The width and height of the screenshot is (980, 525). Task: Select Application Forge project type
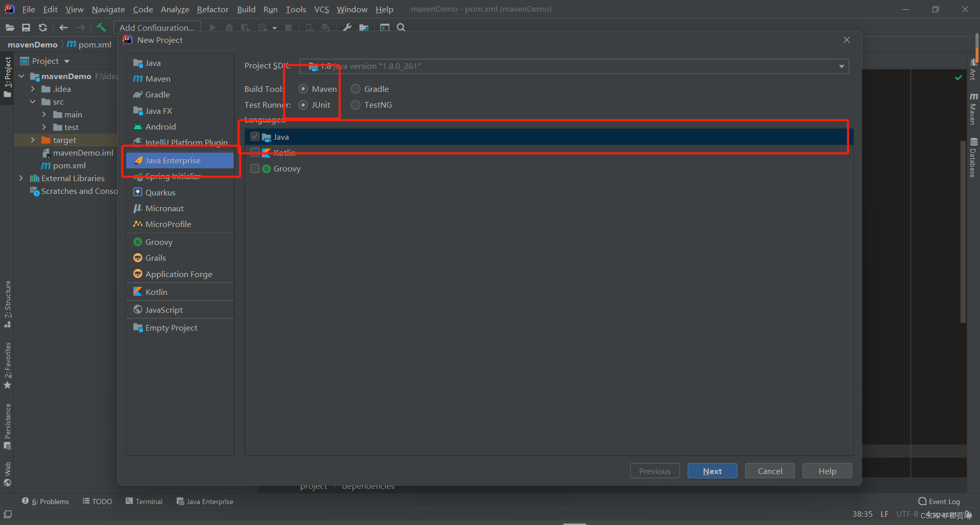[x=180, y=274]
